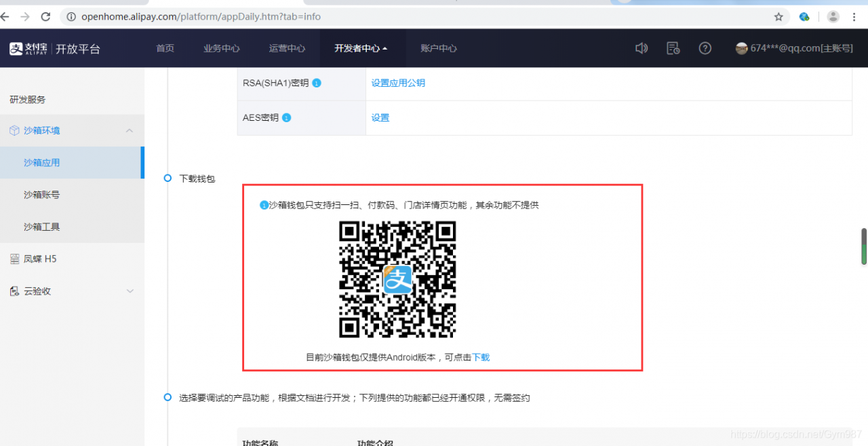Click the 凤蝶 H5 sidebar icon
The image size is (868, 446).
[x=14, y=259]
